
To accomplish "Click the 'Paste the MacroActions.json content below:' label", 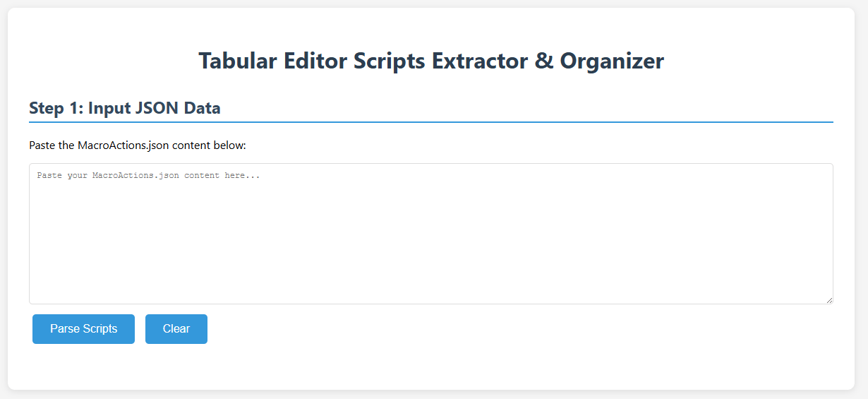I will coord(138,145).
